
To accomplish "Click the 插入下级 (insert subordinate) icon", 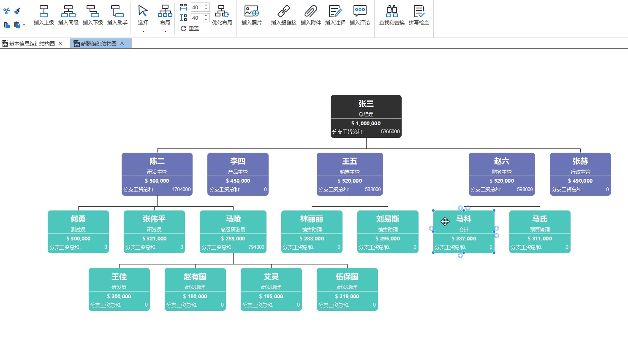I will (93, 11).
